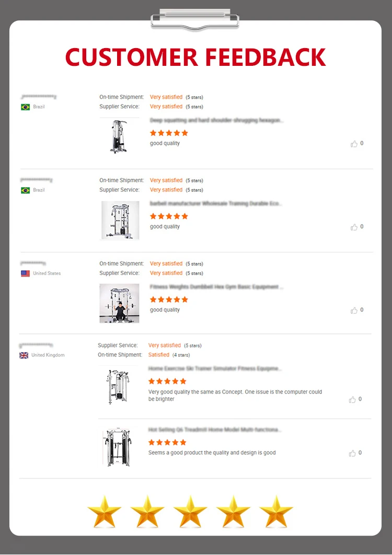Open thumbnail showing person squatting in rack
This screenshot has width=392, height=555.
[x=119, y=303]
